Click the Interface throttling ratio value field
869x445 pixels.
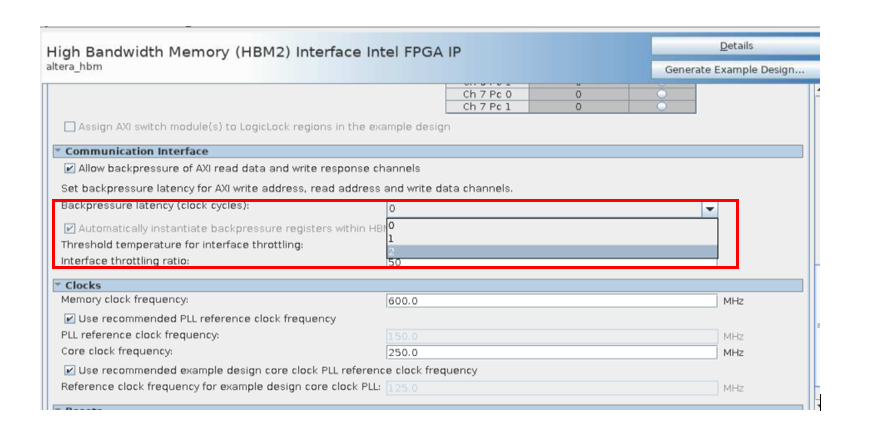click(551, 262)
